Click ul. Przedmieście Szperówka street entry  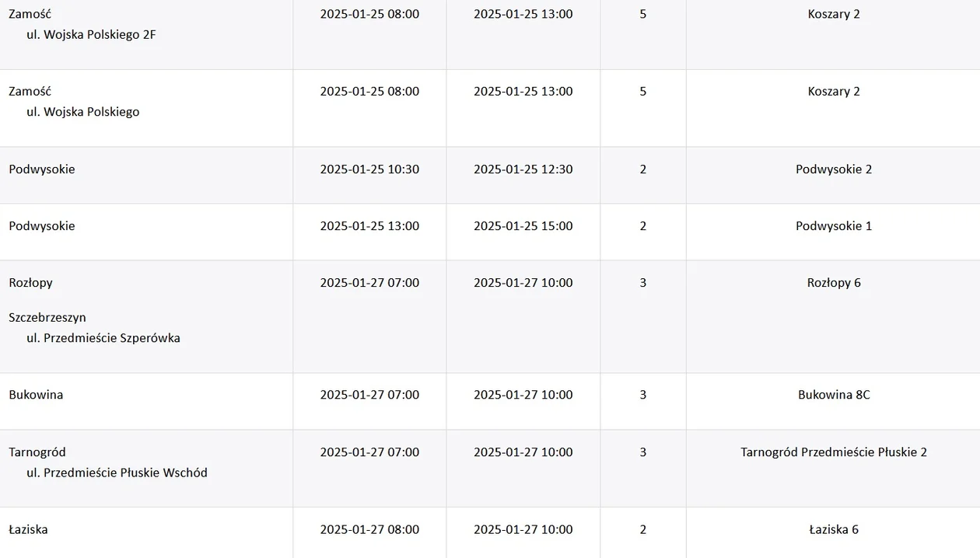point(103,338)
